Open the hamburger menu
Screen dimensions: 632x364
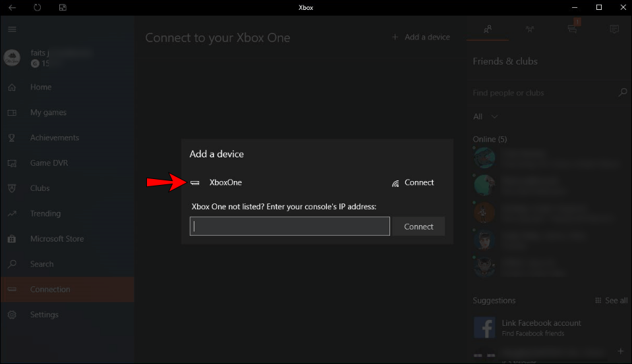pyautogui.click(x=12, y=29)
